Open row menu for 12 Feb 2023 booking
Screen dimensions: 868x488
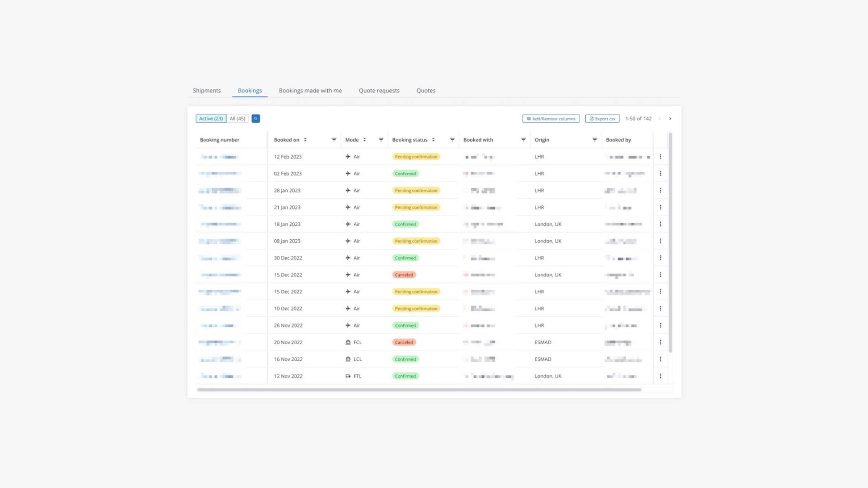660,157
